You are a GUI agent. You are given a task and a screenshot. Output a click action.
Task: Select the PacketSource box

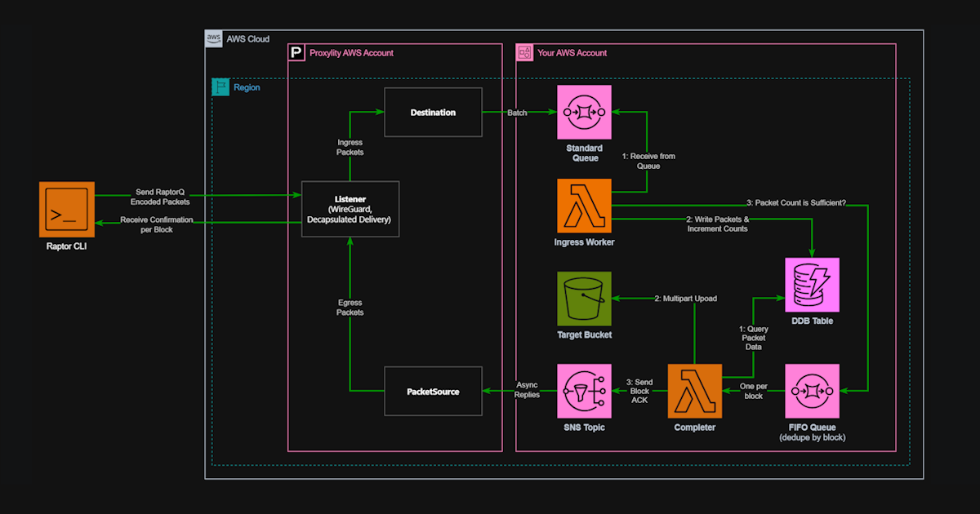coord(433,392)
